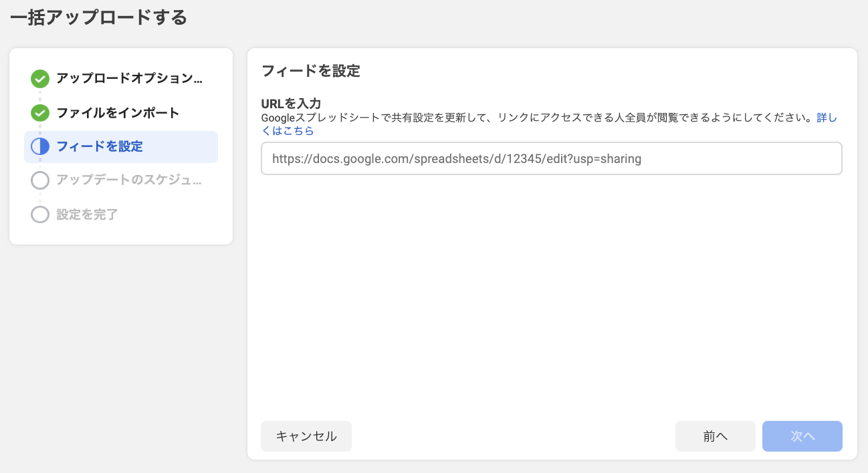Click the half-filled blue circle step icon

(40, 147)
